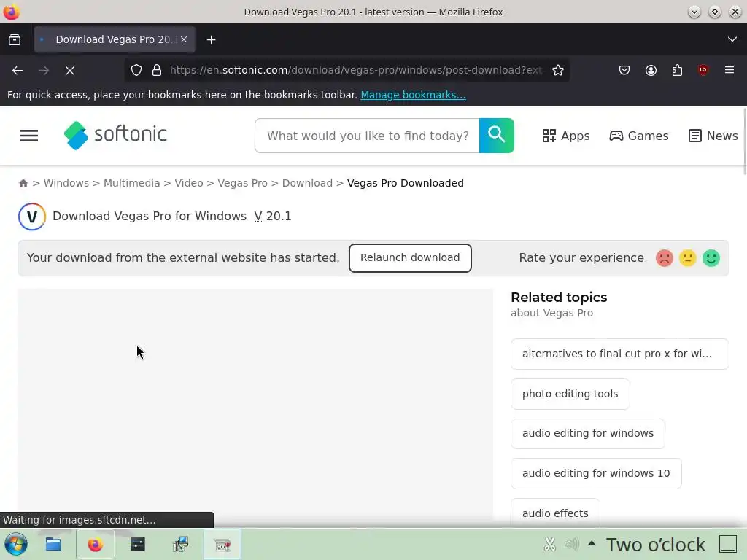747x560 pixels.
Task: Open audio editing for windows 10 topic
Action: (596, 473)
